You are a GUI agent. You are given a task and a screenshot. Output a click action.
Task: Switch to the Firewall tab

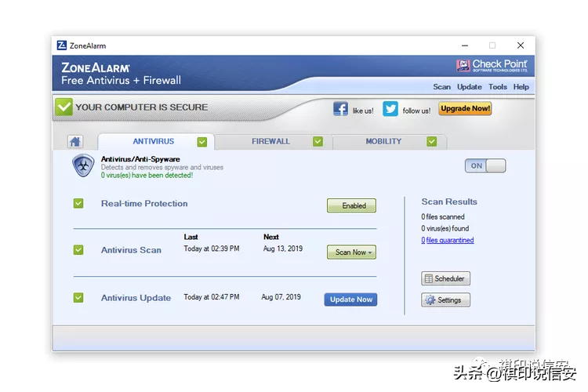[x=271, y=142]
